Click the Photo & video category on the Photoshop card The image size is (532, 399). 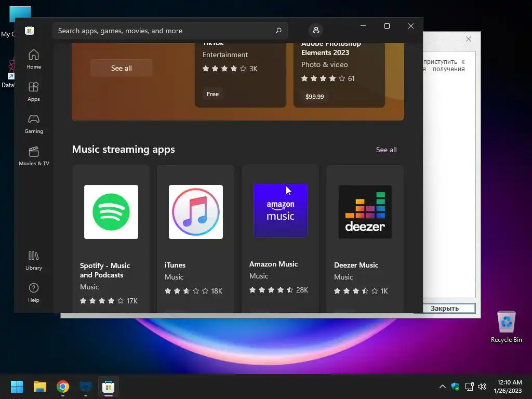point(324,64)
